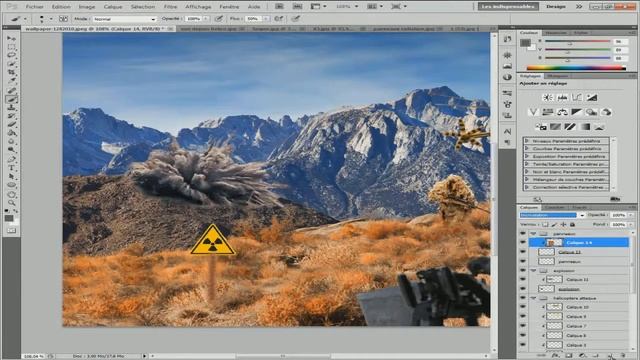640x360 pixels.
Task: Click the blue B color slider
Action: (x=577, y=58)
